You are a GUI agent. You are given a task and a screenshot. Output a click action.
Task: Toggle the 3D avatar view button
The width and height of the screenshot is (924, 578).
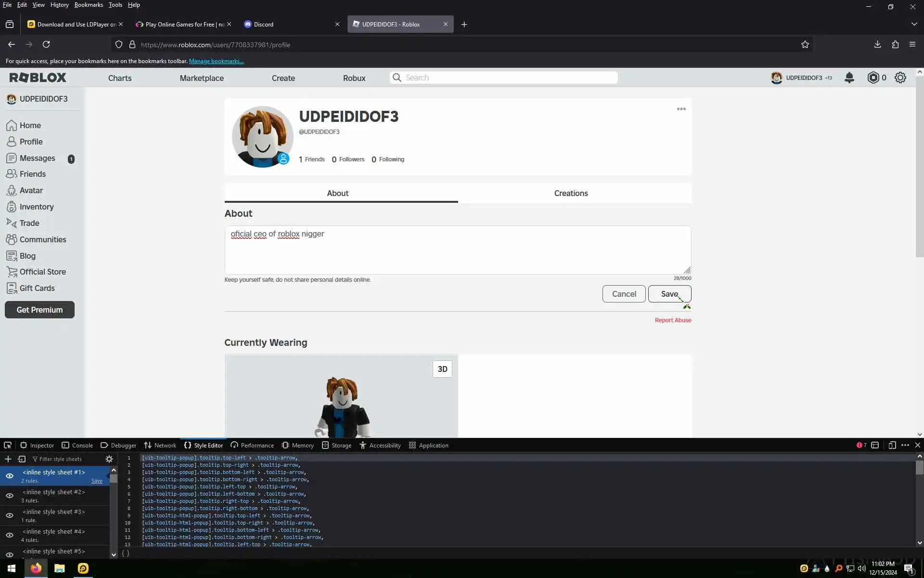pos(442,369)
